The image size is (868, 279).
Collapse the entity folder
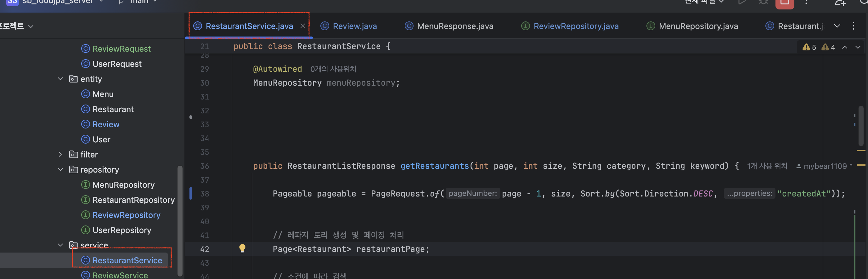[x=60, y=79]
